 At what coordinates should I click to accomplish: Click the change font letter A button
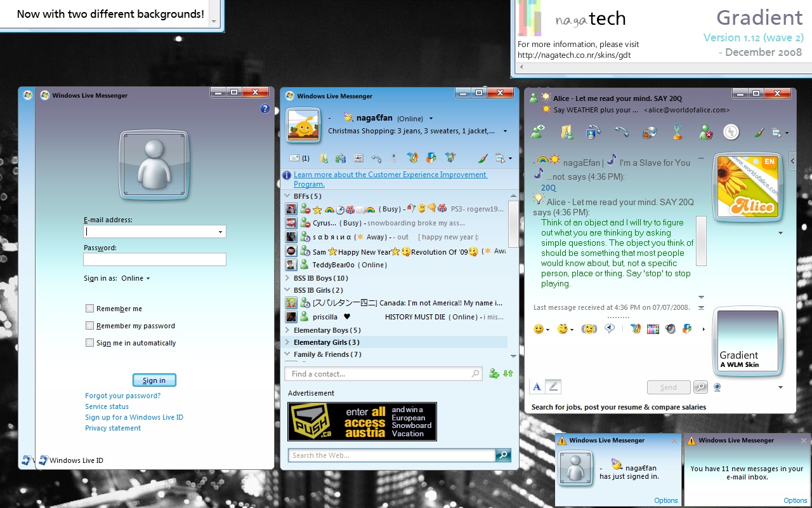[537, 386]
